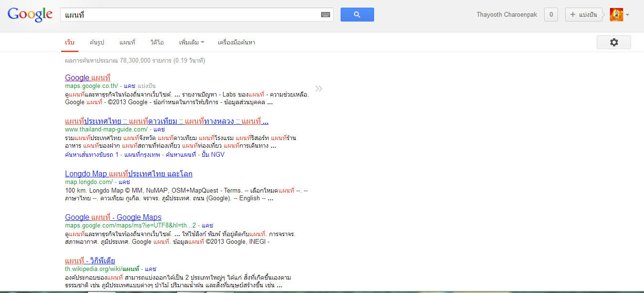
Task: Click the Thayooth Charoenpak user name
Action: (507, 15)
